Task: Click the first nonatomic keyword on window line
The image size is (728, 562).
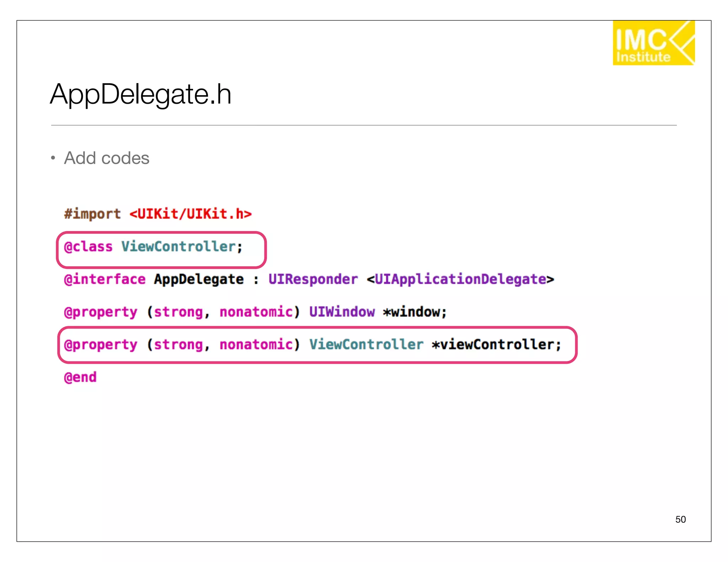Action: click(x=256, y=312)
